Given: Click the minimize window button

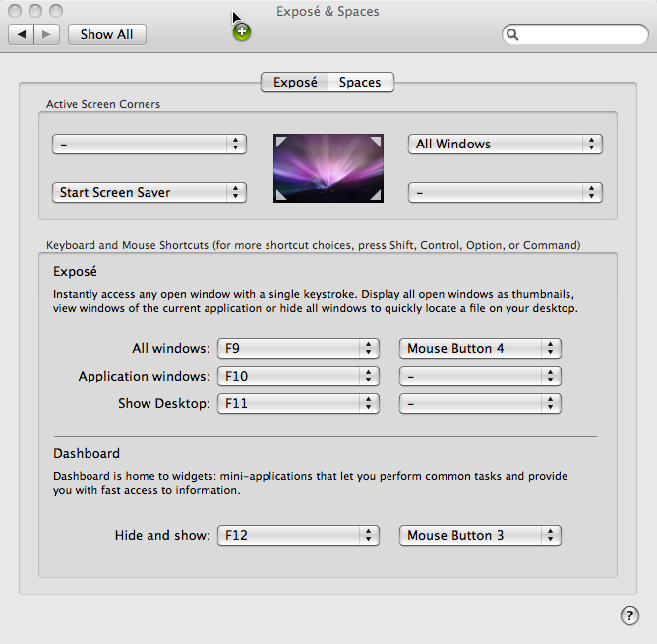Looking at the screenshot, I should [35, 11].
